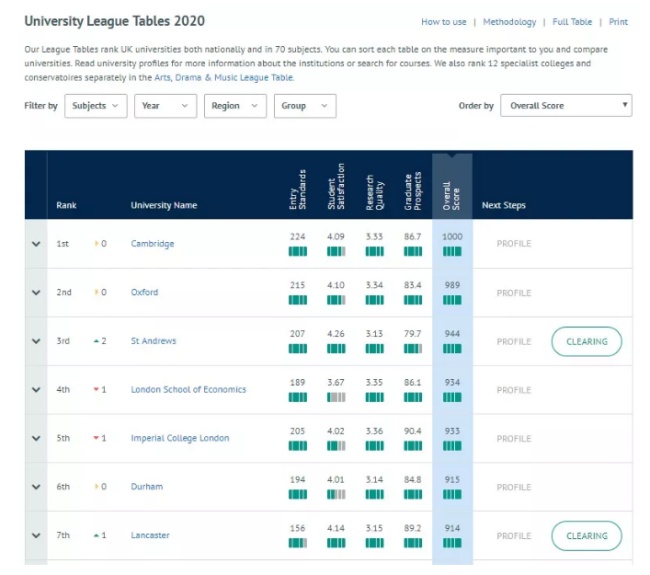
Task: Click the Lancaster Clearing button
Action: tap(586, 535)
